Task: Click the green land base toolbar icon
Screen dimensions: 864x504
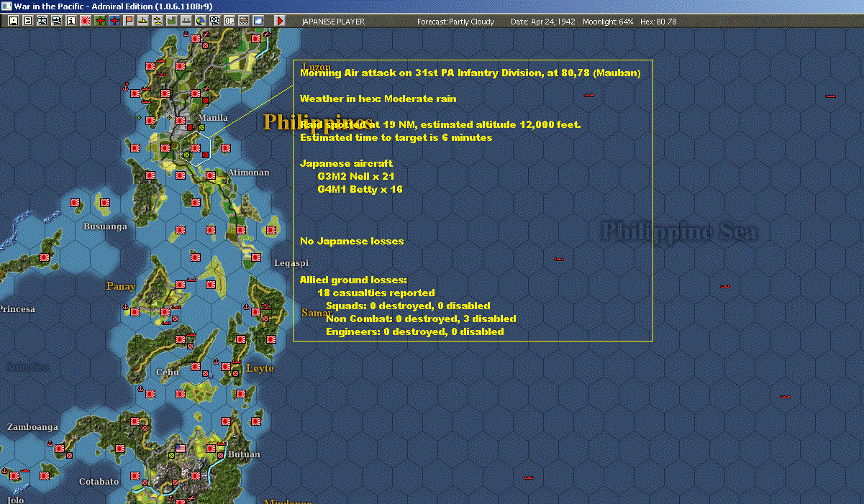Action: click(x=172, y=21)
